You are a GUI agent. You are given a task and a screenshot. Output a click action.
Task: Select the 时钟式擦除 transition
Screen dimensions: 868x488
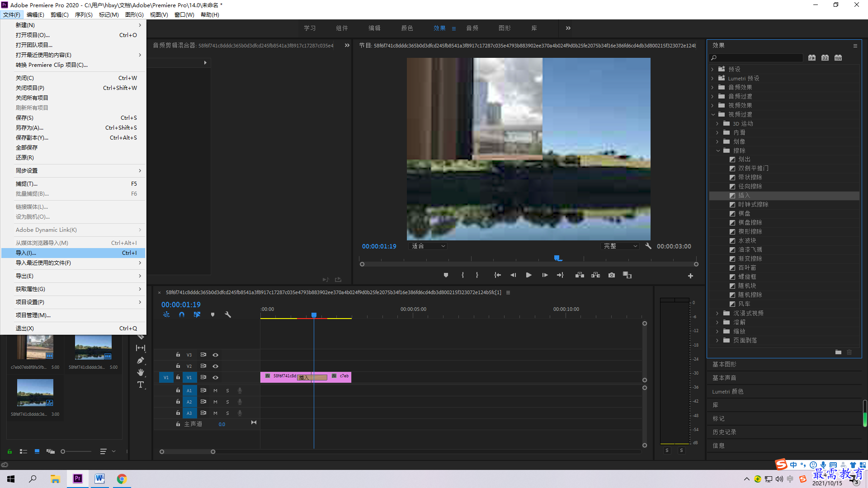click(x=753, y=205)
